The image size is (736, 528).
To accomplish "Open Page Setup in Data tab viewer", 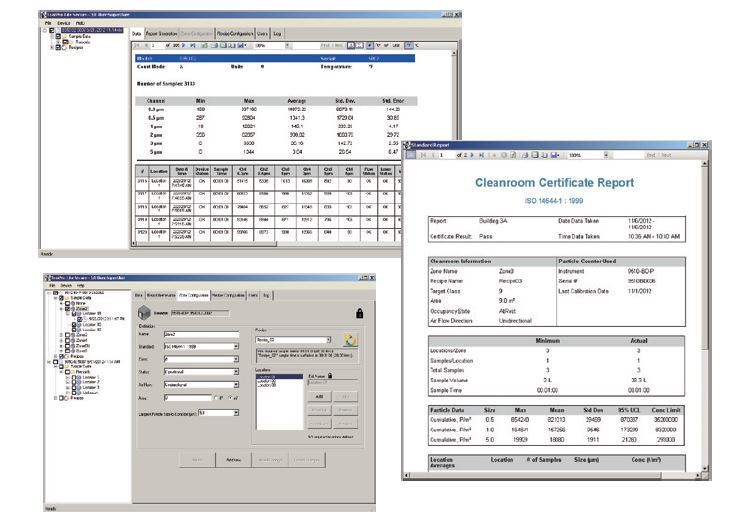I will click(231, 46).
